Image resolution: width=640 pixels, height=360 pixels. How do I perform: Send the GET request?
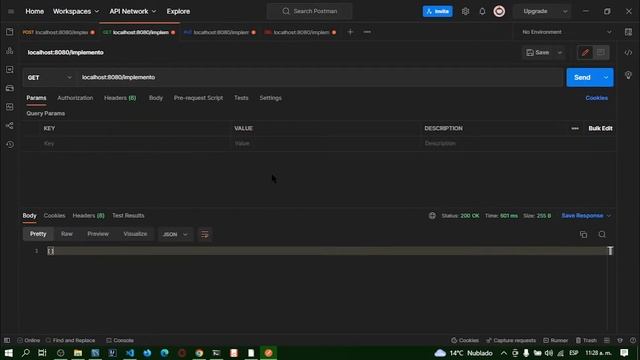tap(582, 77)
